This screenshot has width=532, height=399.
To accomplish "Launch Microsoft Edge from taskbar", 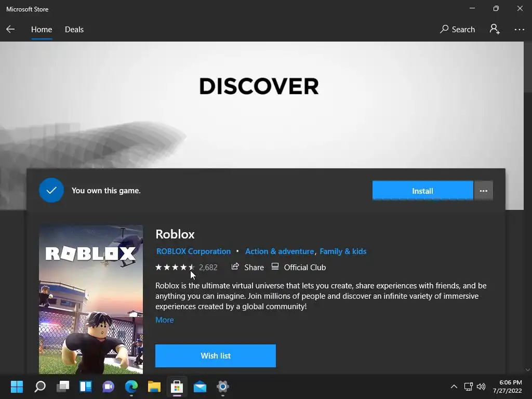I will 131,387.
